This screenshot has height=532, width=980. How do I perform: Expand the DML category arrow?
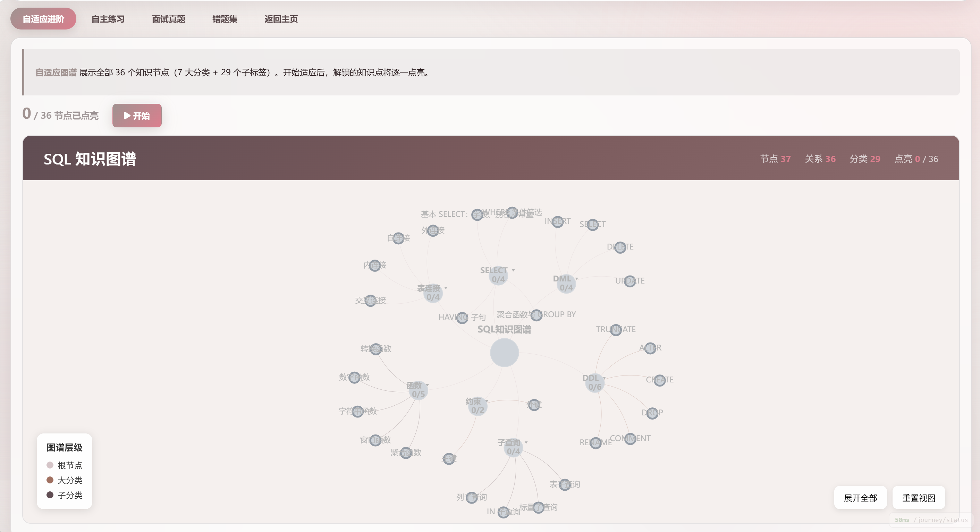coord(577,279)
